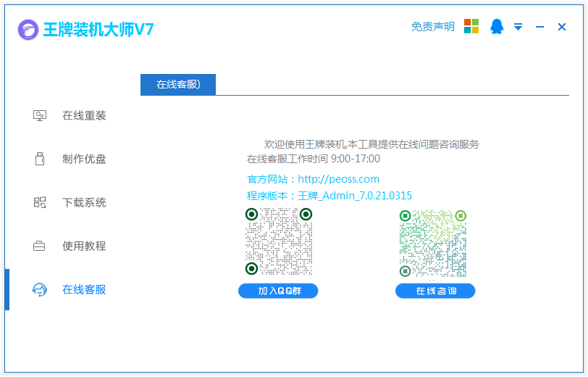Click the 王牌装机大师 purple logo icon

tap(28, 29)
